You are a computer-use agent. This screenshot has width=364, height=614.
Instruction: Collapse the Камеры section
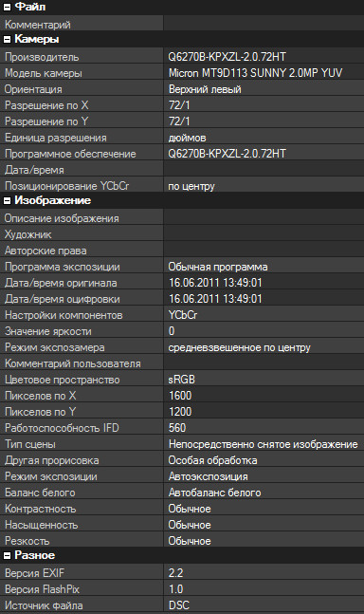point(7,39)
